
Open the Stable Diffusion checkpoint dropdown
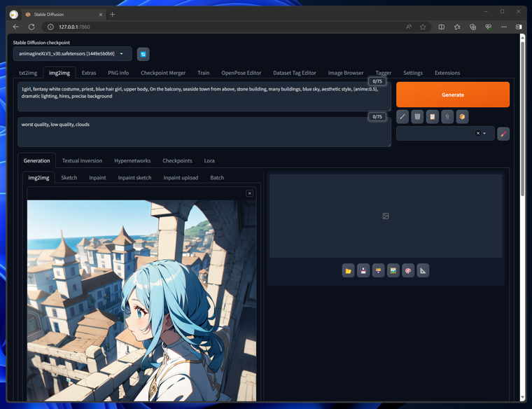(72, 54)
